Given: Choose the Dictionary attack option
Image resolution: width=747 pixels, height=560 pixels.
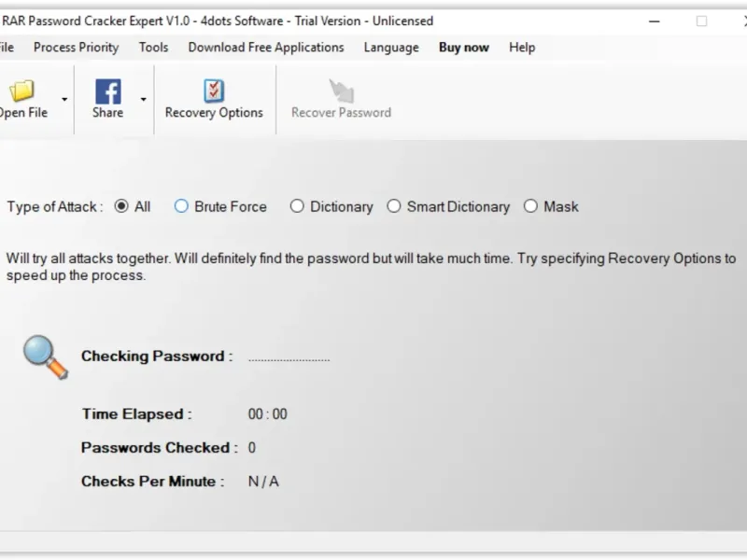Looking at the screenshot, I should click(x=297, y=207).
